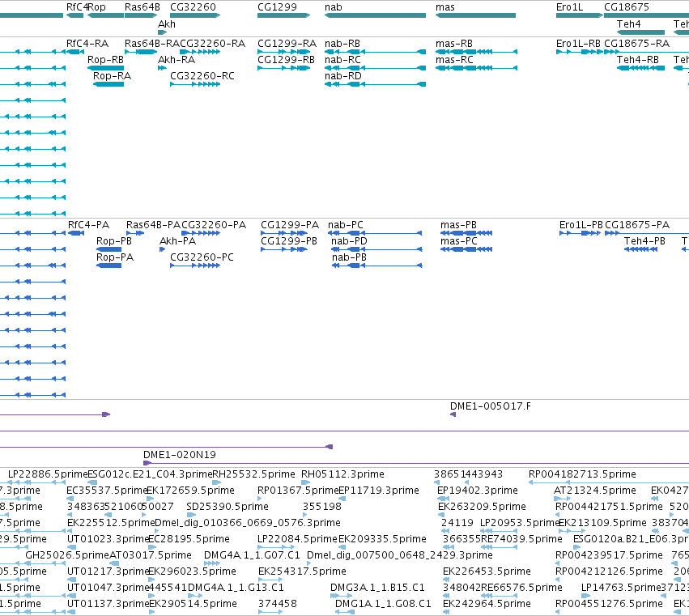Click the Teh4-PB protein label

[644, 241]
